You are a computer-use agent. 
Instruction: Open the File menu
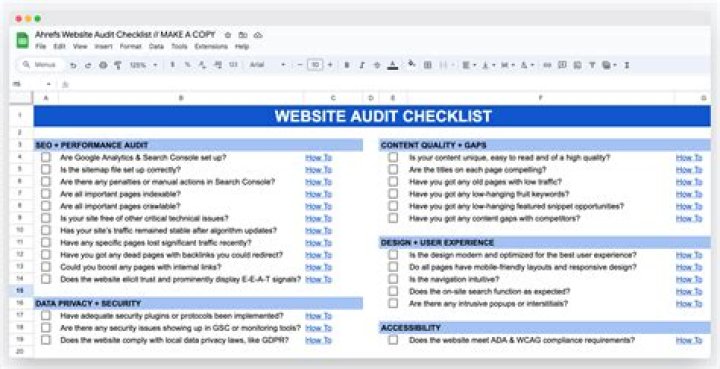(x=40, y=46)
